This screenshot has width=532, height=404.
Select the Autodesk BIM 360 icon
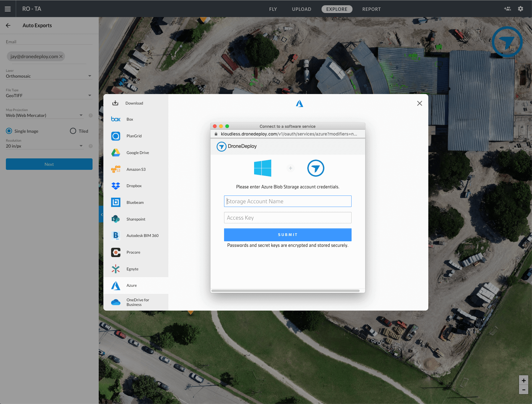coord(116,235)
